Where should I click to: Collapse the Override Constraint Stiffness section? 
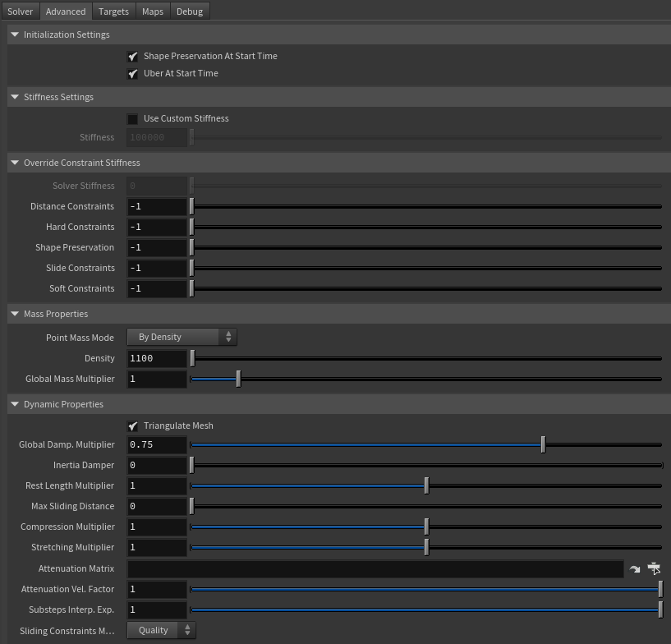[14, 163]
